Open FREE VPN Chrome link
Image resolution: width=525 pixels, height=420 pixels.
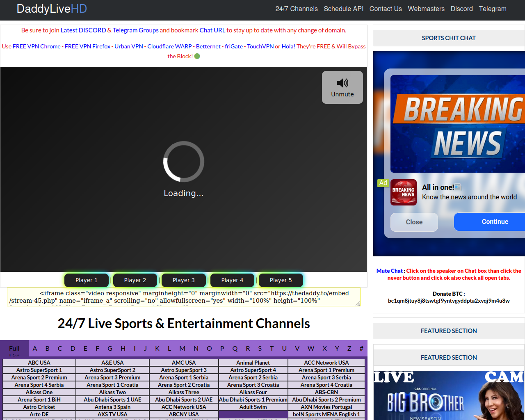coord(37,46)
